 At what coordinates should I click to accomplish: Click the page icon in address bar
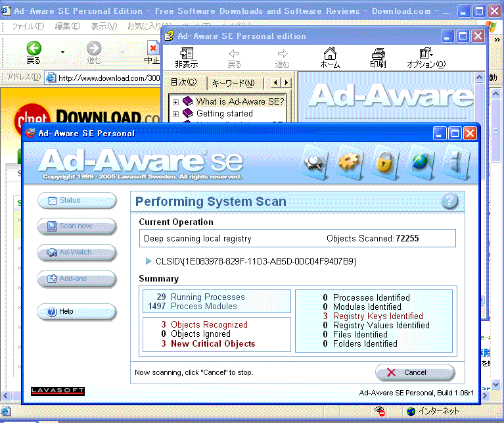click(51, 78)
